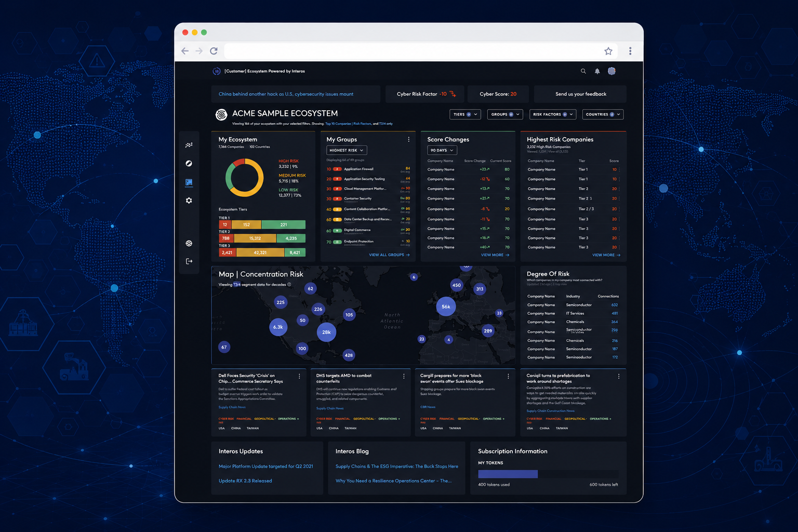This screenshot has width=798, height=532.
Task: Open the help lifebuoy sidebar icon
Action: click(189, 243)
